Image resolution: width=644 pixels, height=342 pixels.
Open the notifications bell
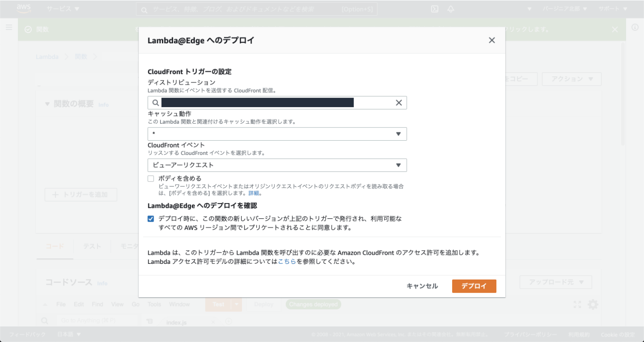click(451, 9)
